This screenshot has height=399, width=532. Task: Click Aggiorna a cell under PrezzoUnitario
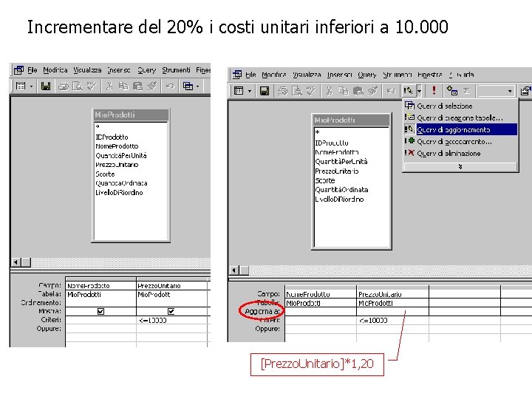[392, 312]
